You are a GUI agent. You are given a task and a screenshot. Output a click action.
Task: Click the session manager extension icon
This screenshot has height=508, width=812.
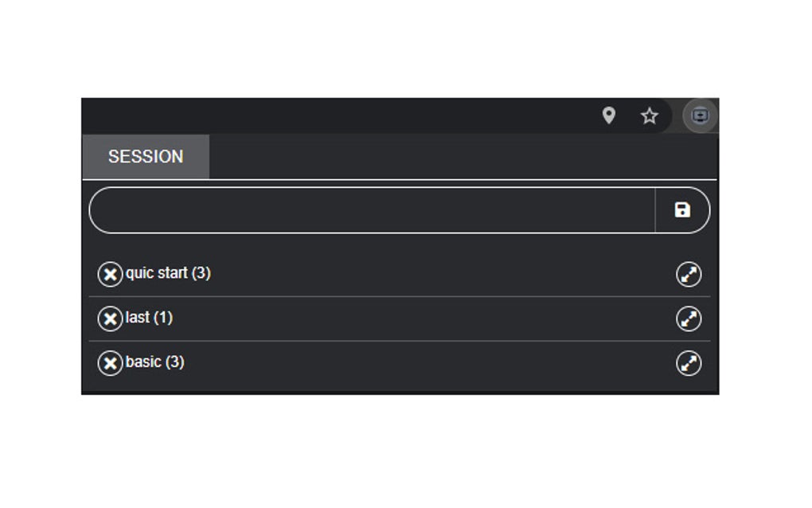coord(699,116)
